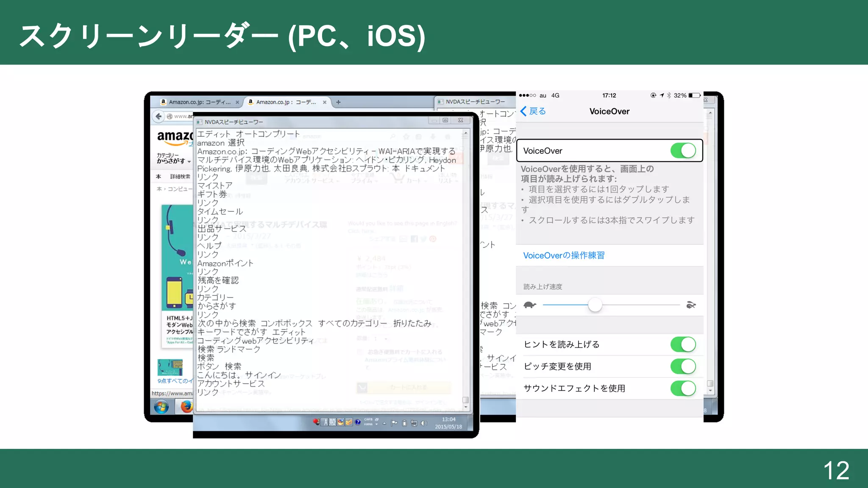
Task: Click the IME help question mark icon
Action: click(358, 422)
